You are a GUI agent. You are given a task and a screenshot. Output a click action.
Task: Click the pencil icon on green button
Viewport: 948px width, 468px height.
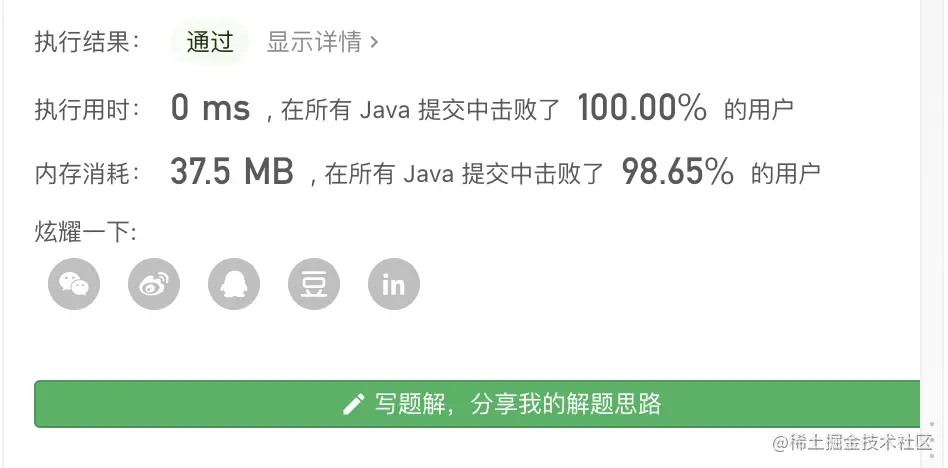tap(354, 404)
